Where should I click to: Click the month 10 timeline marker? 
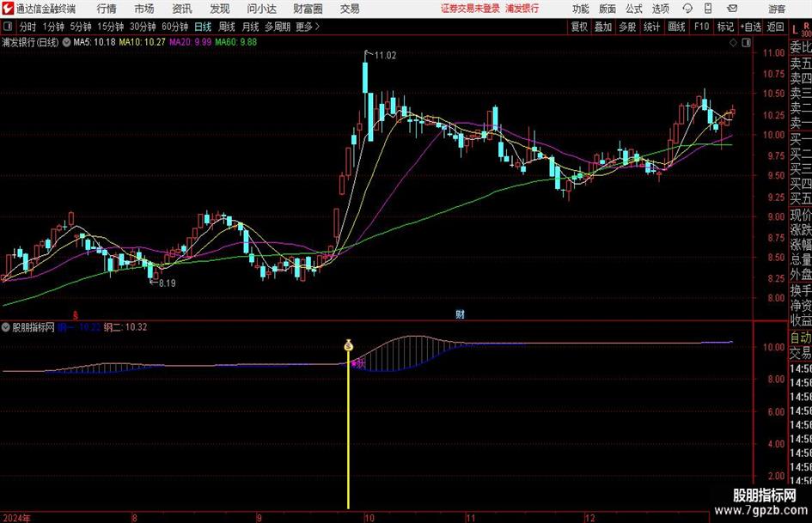pyautogui.click(x=369, y=518)
